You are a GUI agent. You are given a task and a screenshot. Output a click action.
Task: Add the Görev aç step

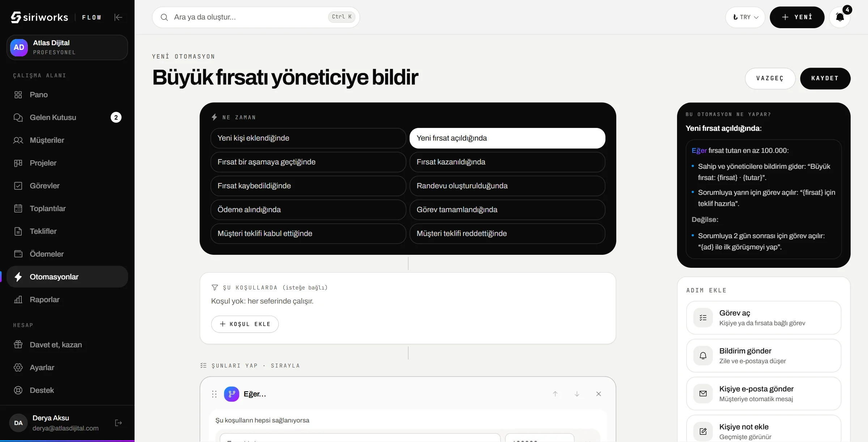764,318
